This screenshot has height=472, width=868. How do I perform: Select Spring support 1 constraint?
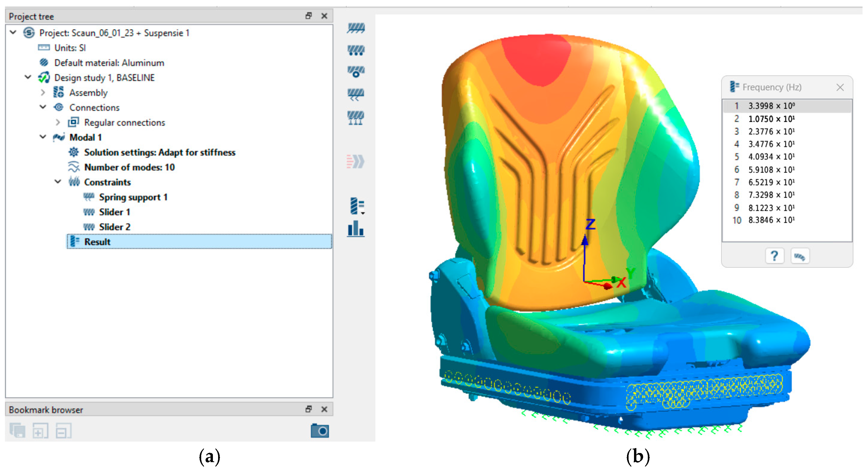(x=133, y=197)
